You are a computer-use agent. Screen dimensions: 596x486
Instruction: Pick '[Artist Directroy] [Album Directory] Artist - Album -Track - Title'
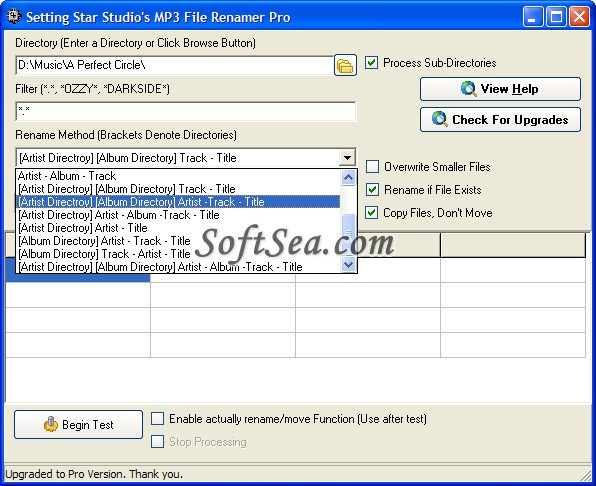pos(178,267)
